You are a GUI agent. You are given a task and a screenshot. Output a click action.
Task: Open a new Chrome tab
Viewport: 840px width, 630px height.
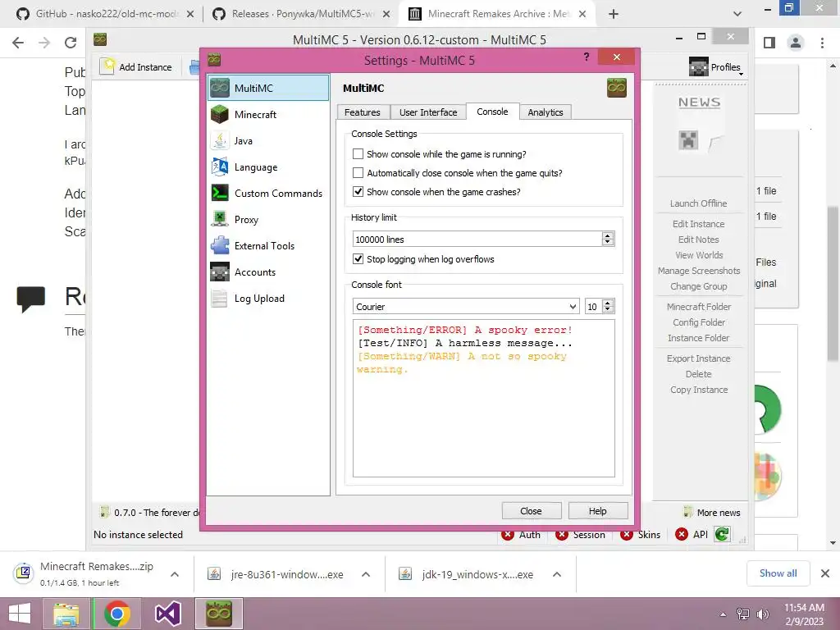(x=614, y=14)
